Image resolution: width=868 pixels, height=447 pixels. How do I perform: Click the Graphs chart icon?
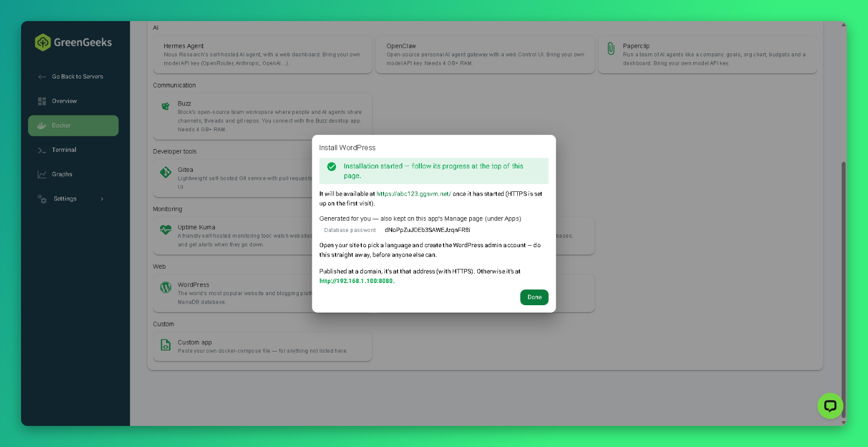42,174
